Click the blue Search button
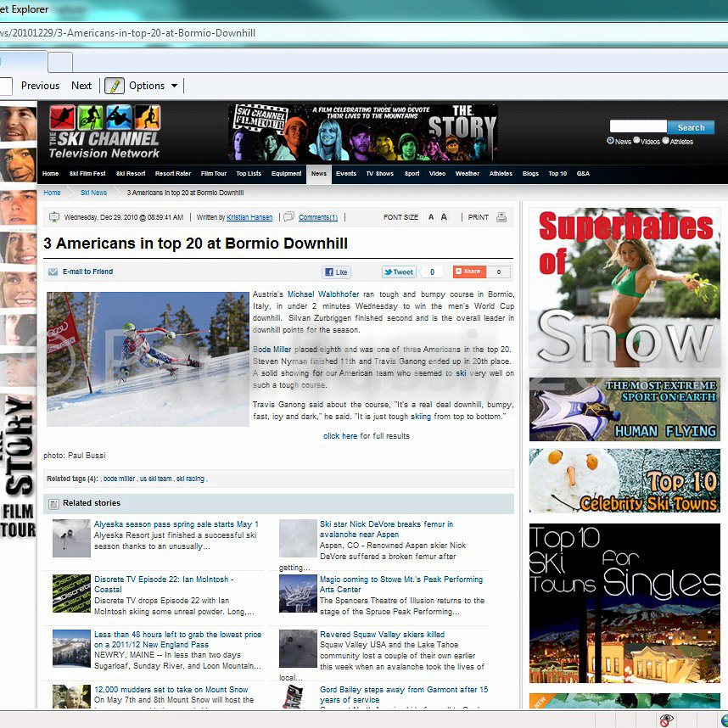 click(x=691, y=127)
